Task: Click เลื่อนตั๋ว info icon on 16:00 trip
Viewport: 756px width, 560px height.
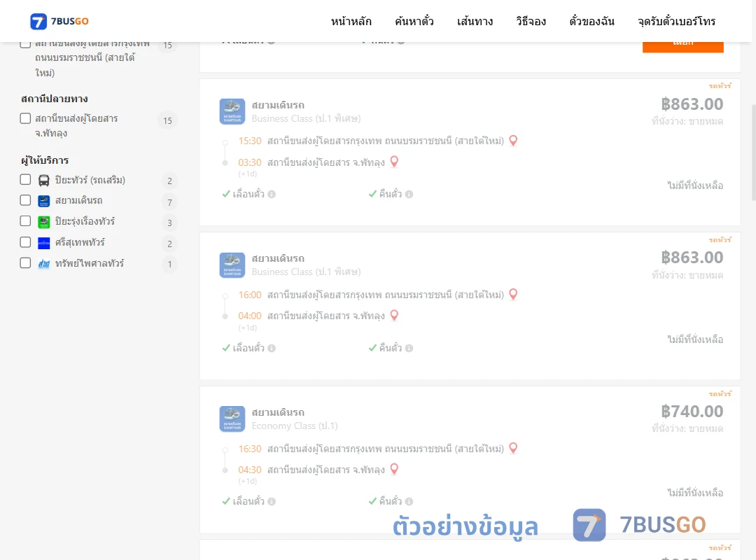Action: [272, 349]
